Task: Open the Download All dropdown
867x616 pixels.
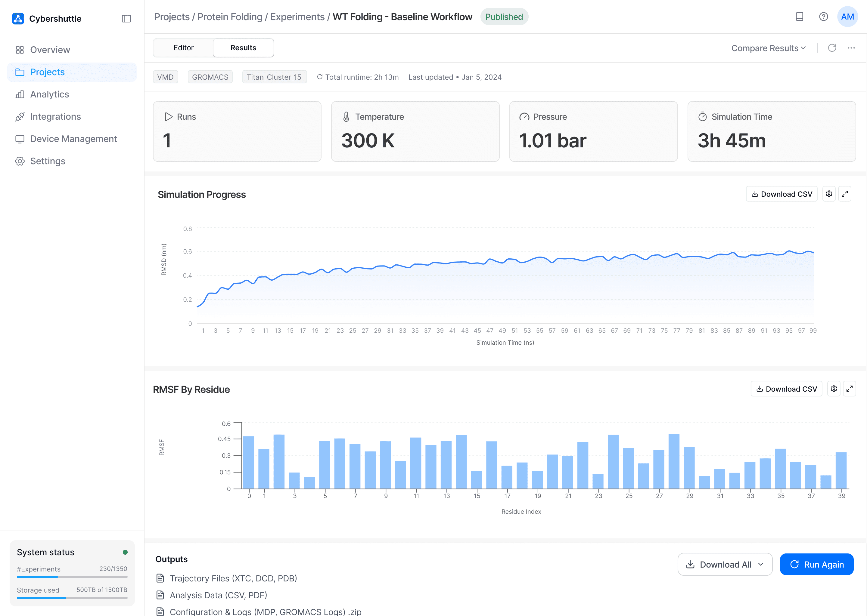Action: [x=725, y=564]
